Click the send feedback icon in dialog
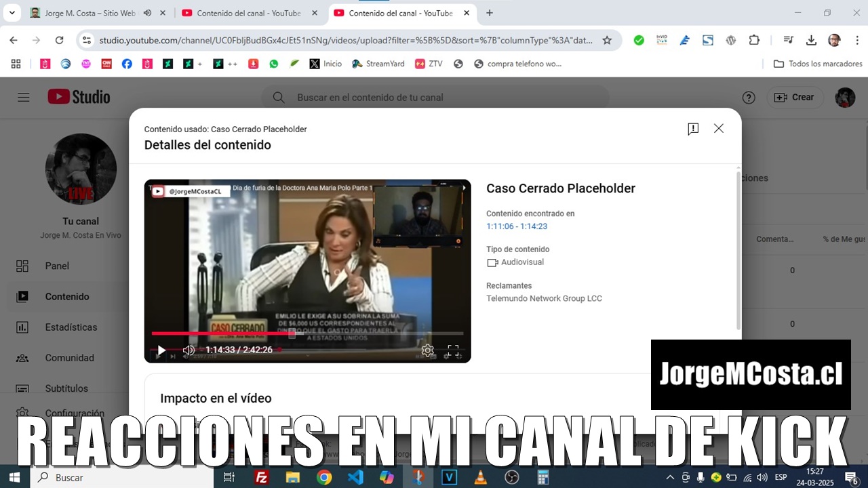The image size is (868, 488). tap(692, 129)
